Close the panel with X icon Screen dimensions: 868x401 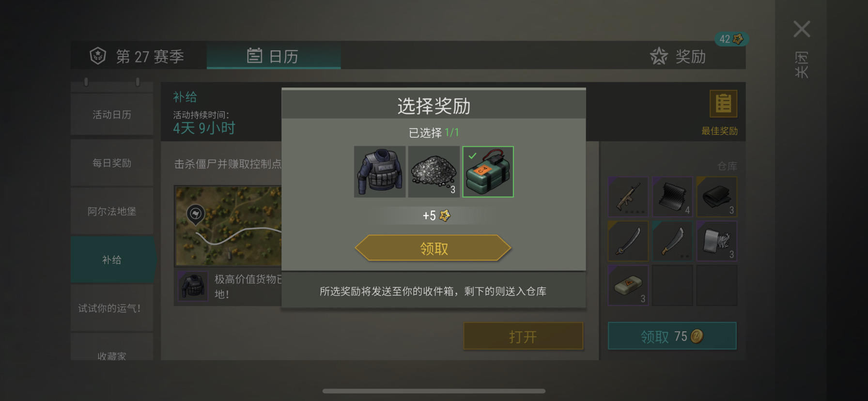point(802,29)
